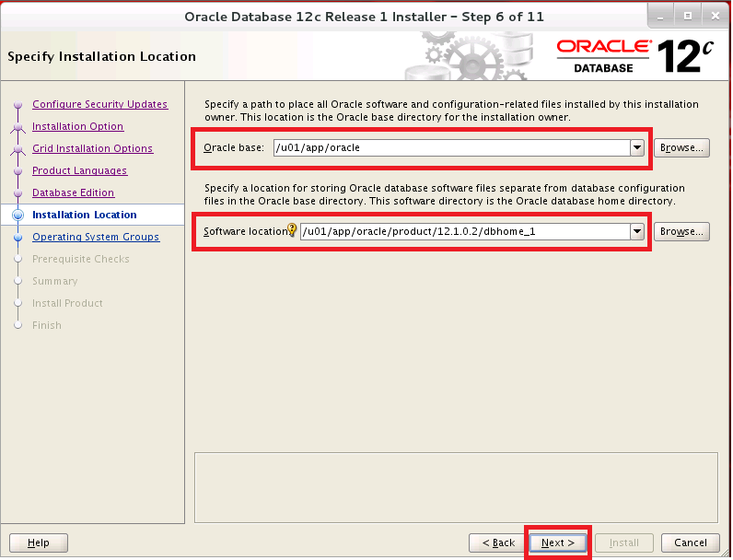
Task: Click the Next button
Action: 558,542
